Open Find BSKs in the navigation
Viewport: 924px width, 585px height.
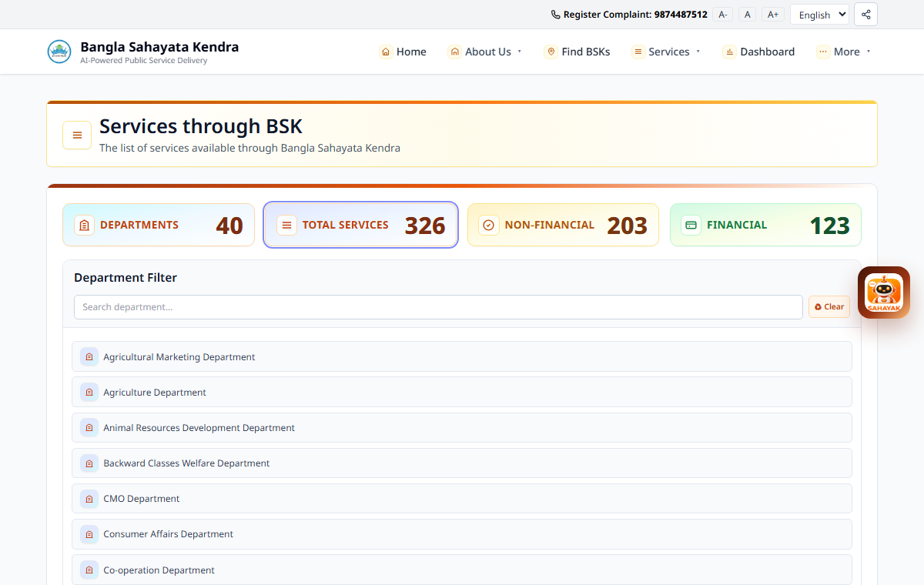(x=577, y=52)
